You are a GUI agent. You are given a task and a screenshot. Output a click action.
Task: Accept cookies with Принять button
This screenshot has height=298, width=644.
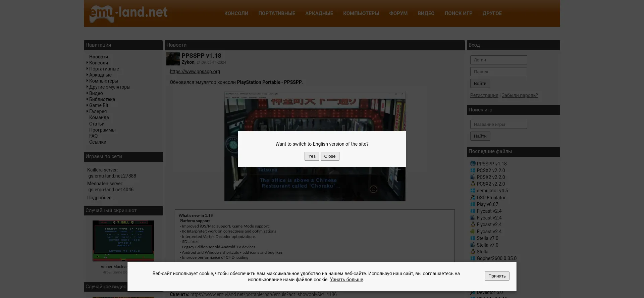click(497, 276)
